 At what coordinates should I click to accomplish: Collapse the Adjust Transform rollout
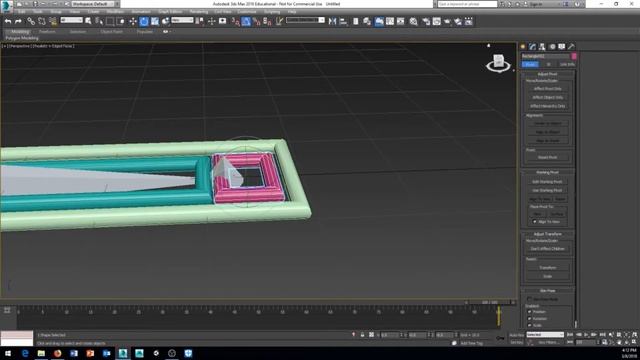pos(547,234)
